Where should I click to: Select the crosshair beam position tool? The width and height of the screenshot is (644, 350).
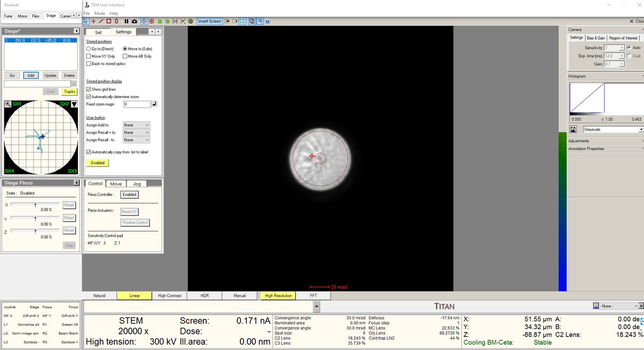click(x=93, y=21)
